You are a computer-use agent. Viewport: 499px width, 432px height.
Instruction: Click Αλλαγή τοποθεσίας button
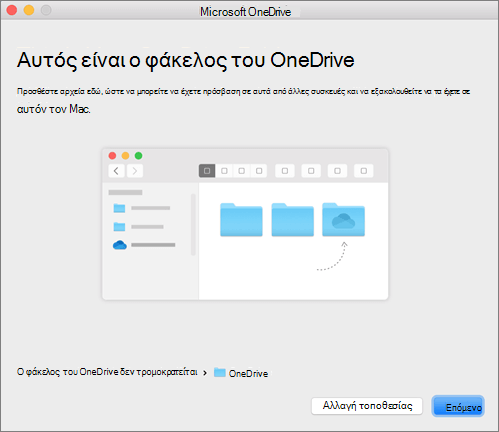(367, 406)
